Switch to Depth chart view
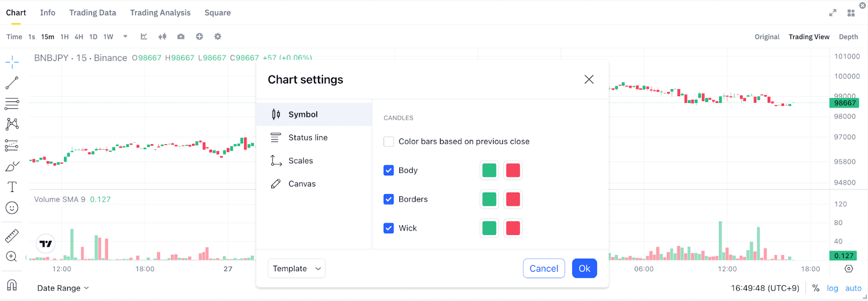 tap(848, 37)
